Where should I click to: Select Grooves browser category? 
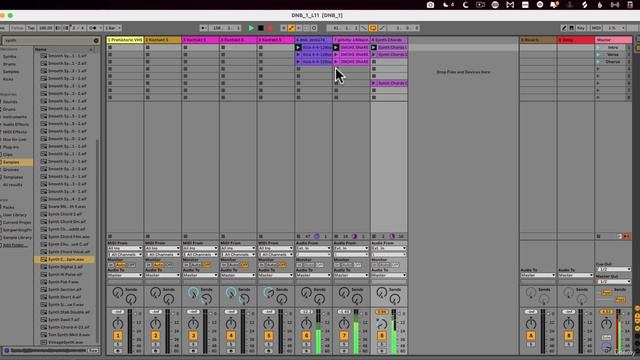point(11,170)
